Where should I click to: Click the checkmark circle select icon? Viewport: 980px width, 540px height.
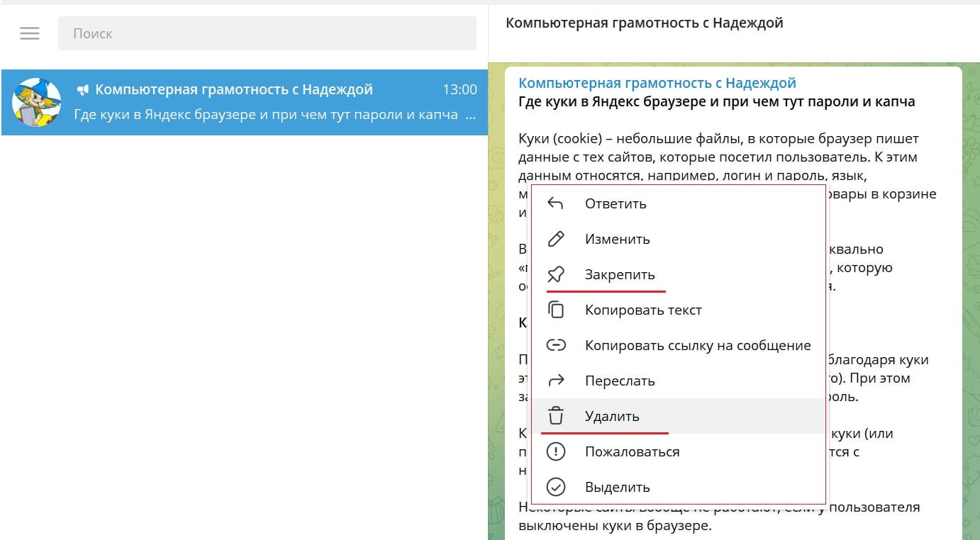556,488
